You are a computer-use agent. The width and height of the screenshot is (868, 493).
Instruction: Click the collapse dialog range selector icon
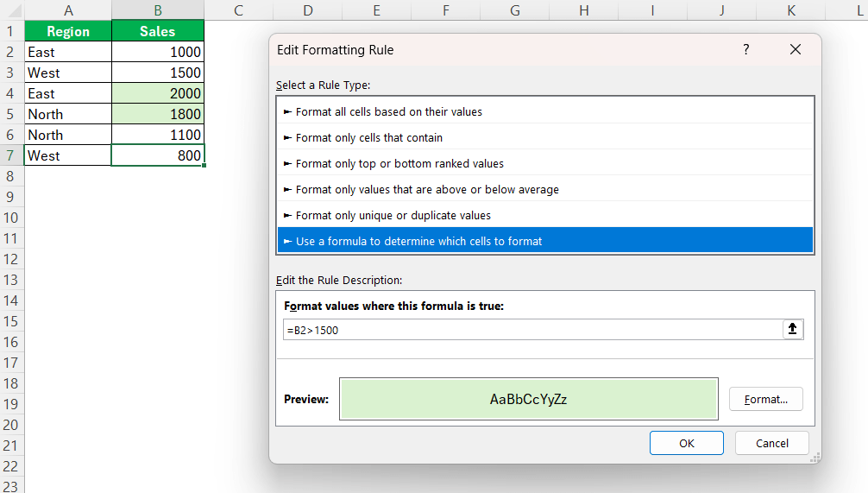[x=792, y=329]
